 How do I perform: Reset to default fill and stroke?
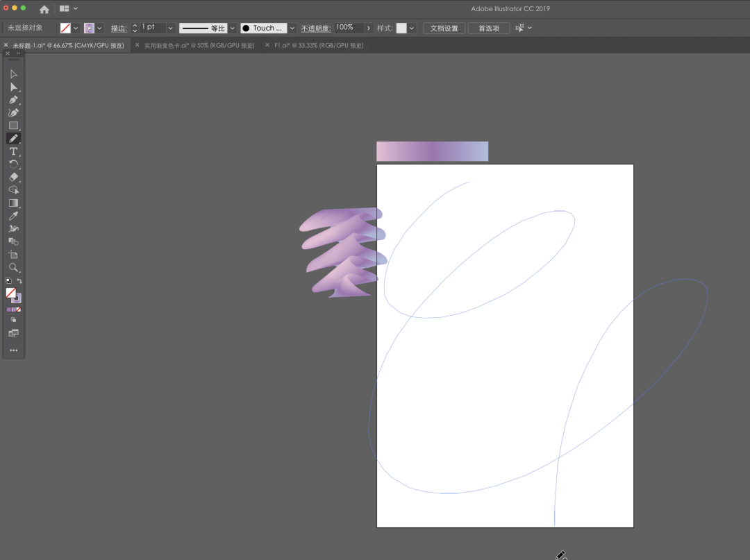[8, 281]
